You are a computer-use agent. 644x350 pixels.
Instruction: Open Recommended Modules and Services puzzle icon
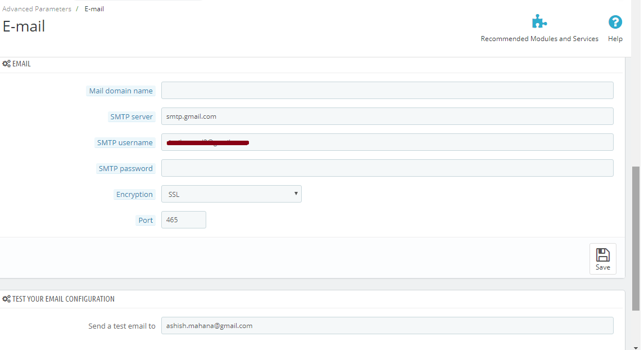pyautogui.click(x=539, y=21)
